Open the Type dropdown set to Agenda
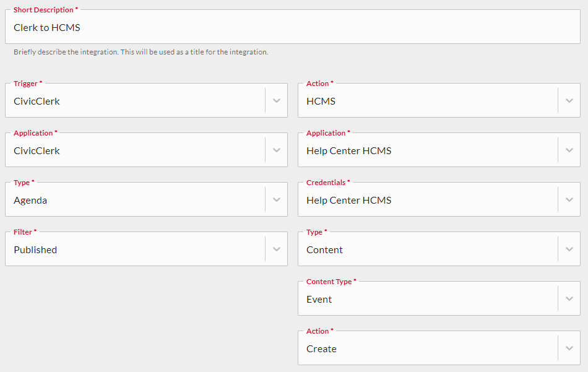 point(146,199)
